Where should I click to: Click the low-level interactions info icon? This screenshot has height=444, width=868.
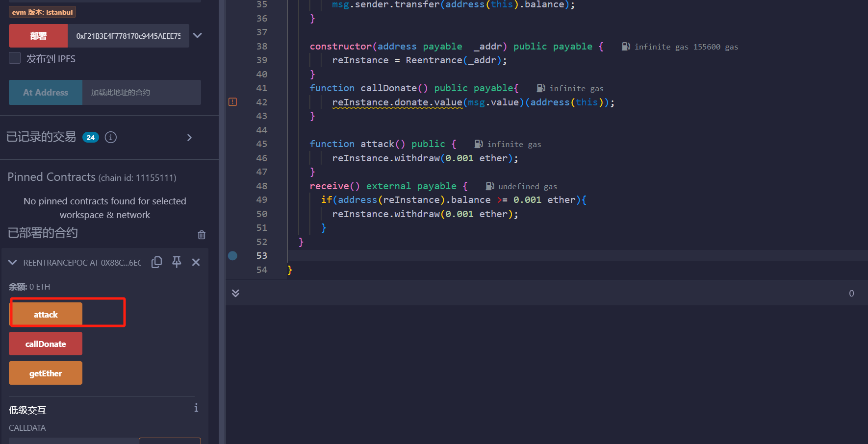pos(196,408)
